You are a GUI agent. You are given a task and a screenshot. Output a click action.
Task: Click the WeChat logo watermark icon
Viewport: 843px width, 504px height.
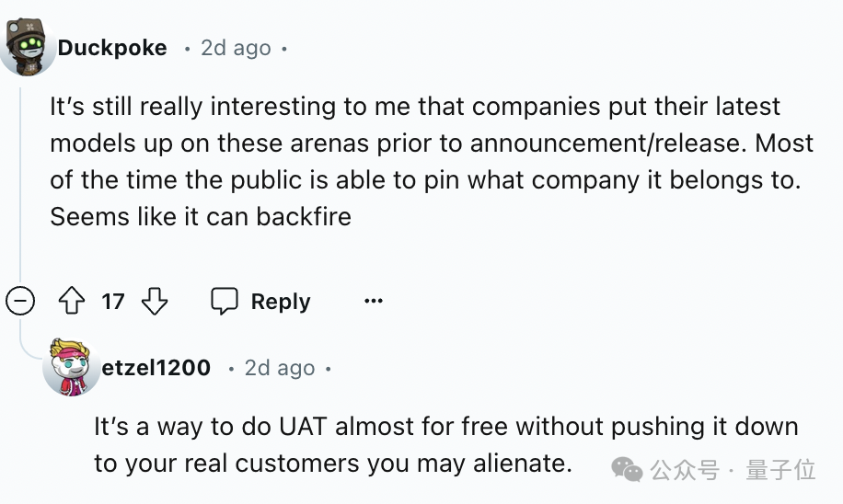coord(628,470)
